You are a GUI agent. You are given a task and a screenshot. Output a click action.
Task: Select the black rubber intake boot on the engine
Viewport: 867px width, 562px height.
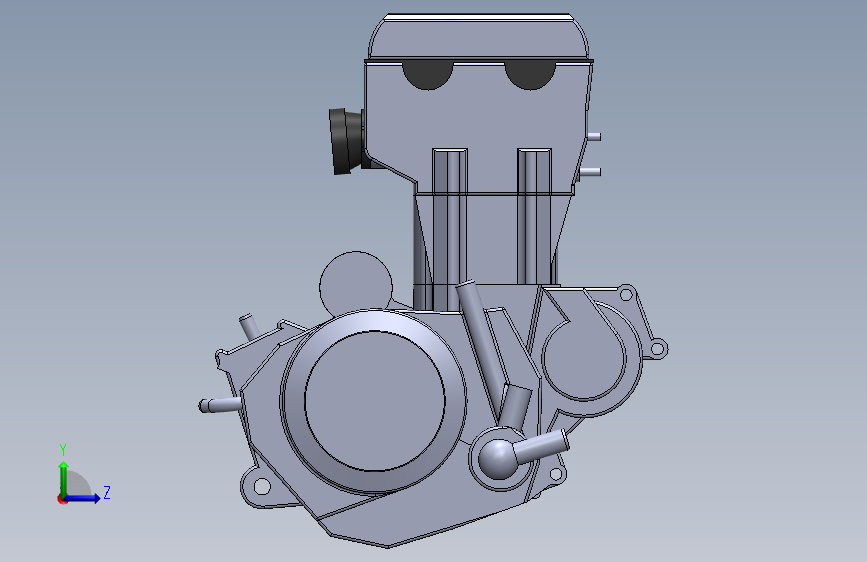[x=346, y=141]
